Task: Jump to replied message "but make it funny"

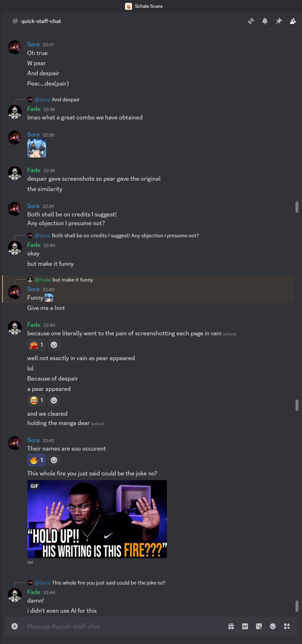Action: [73, 280]
